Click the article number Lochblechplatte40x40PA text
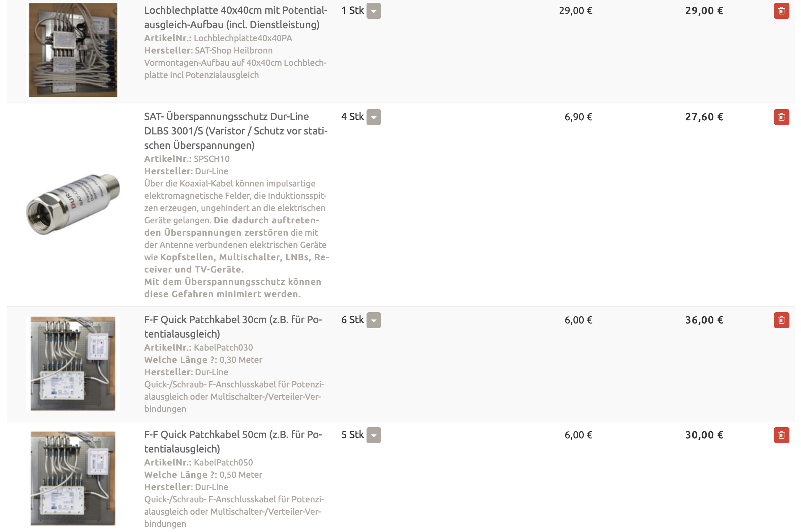The height and width of the screenshot is (532, 801). pos(243,38)
